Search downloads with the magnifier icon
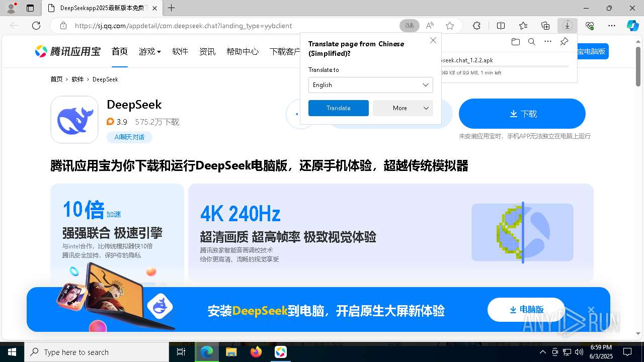644x362 pixels. (x=532, y=42)
